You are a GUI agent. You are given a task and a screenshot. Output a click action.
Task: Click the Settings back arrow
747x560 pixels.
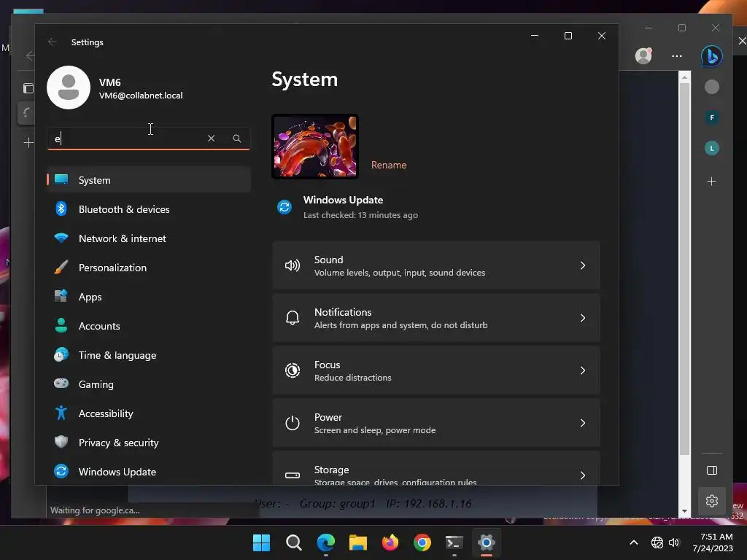[53, 42]
